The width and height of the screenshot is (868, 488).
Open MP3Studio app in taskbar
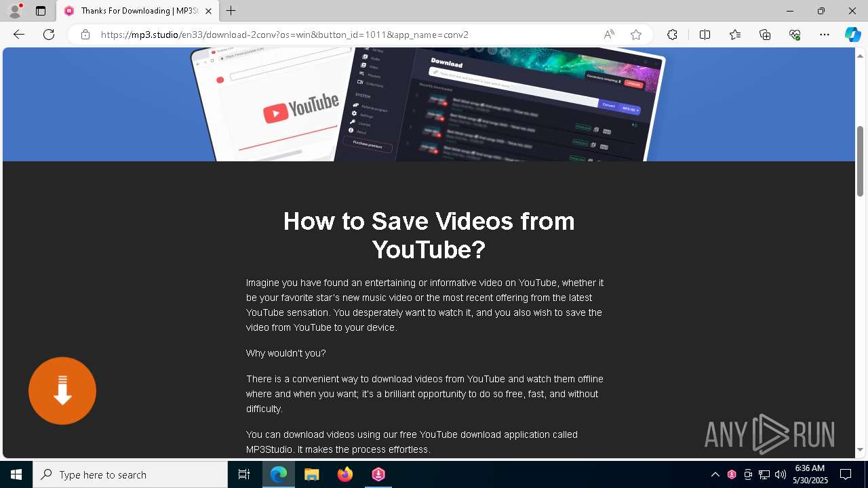pyautogui.click(x=378, y=474)
